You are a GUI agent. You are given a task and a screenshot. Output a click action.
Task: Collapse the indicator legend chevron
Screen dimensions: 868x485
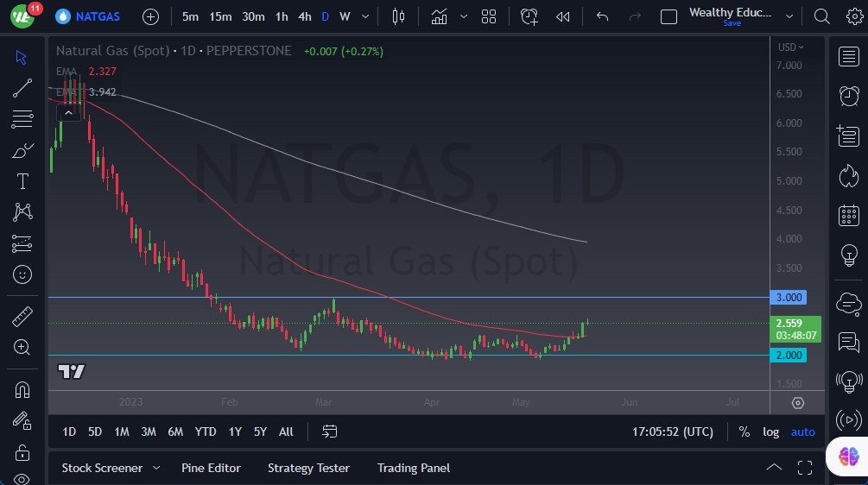click(68, 113)
